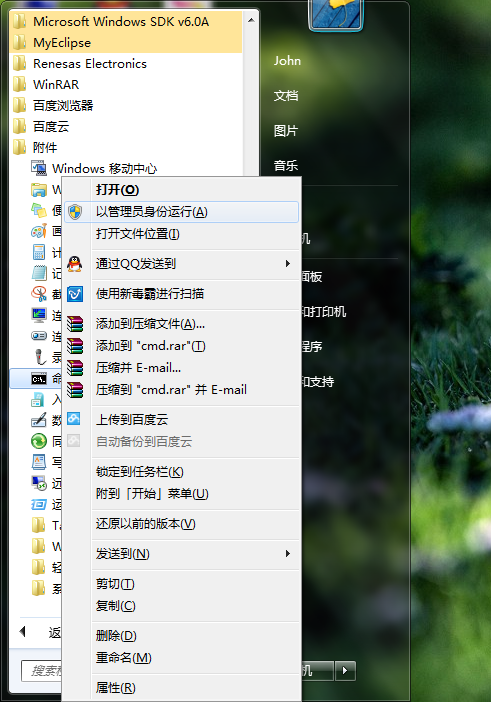Click the 上传到百度云 cloud icon

tap(74, 419)
